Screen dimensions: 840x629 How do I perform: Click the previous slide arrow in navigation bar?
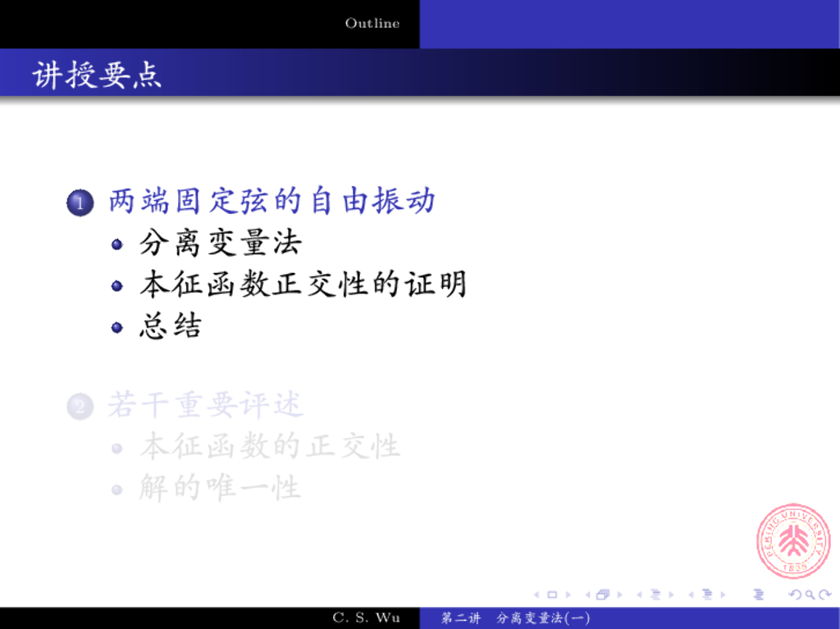tap(536, 595)
